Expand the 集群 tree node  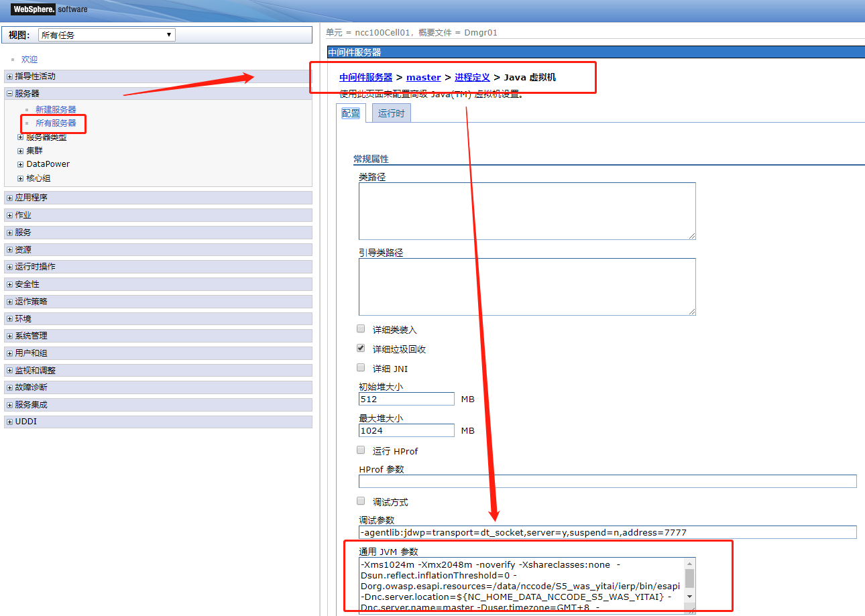[21, 151]
